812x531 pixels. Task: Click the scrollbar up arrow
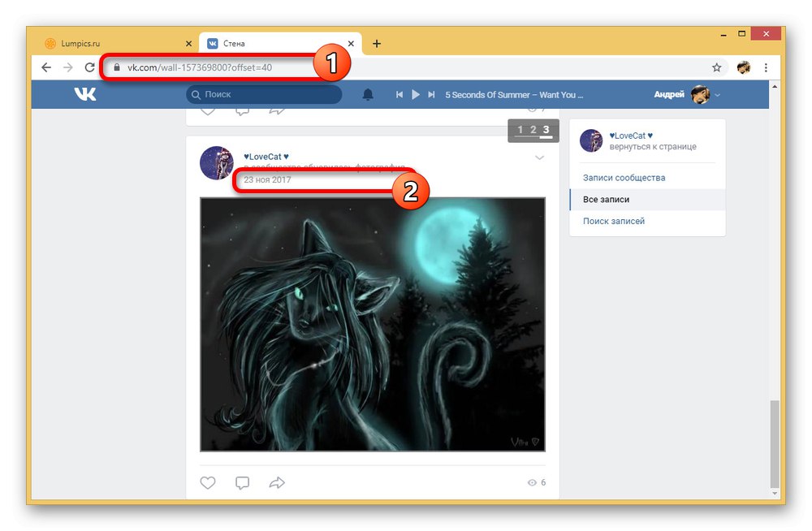[x=775, y=87]
